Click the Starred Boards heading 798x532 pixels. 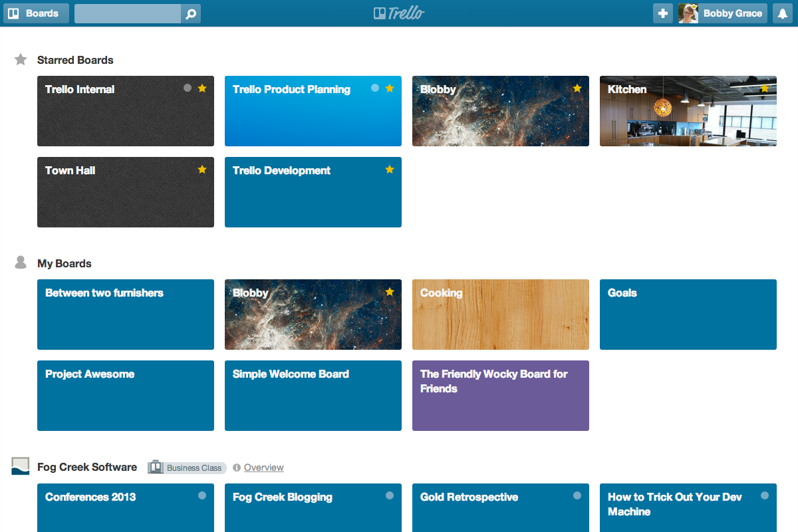75,60
